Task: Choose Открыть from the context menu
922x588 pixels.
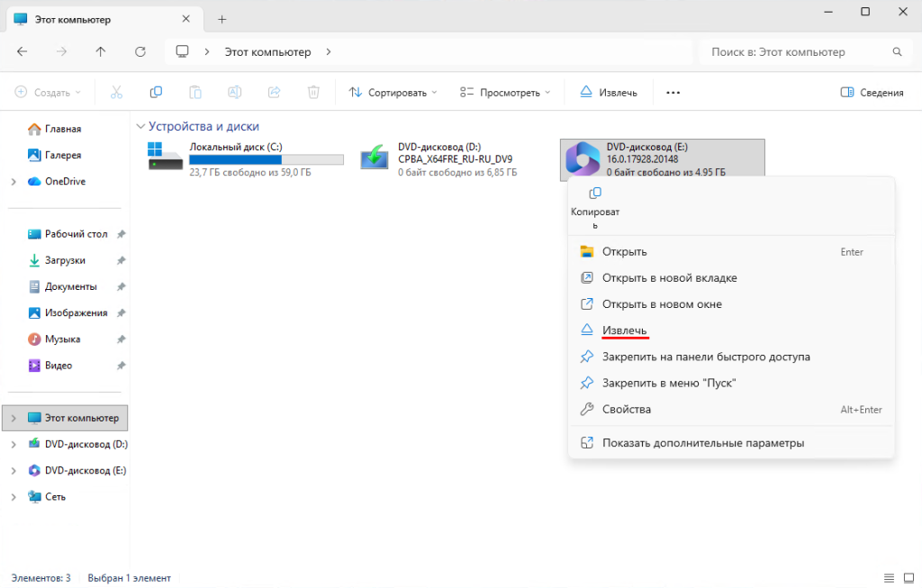Action: point(731,251)
